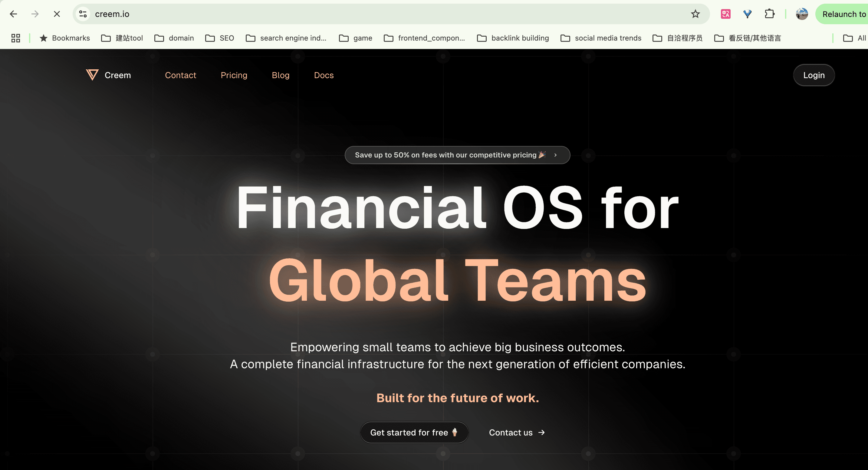Open the apps grid icon in bookmarks bar

click(15, 38)
